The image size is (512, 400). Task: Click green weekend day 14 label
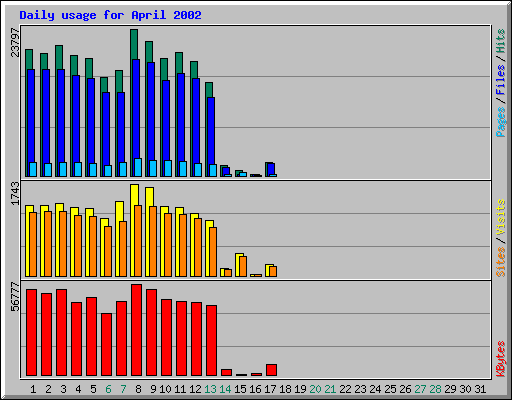click(x=225, y=389)
